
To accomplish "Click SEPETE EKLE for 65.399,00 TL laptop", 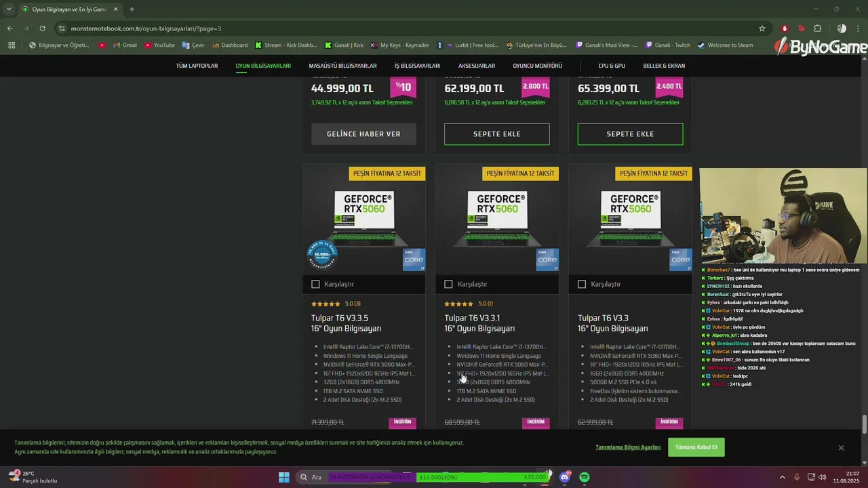I will (x=630, y=134).
